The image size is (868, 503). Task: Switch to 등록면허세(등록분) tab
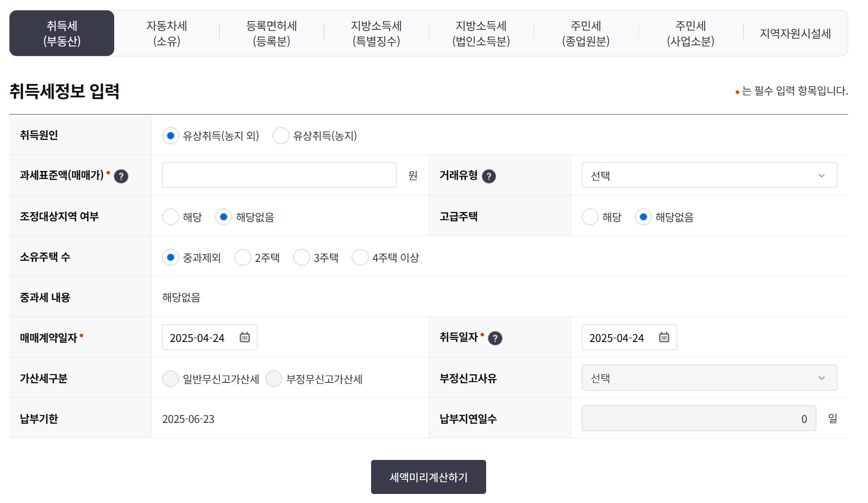(272, 33)
